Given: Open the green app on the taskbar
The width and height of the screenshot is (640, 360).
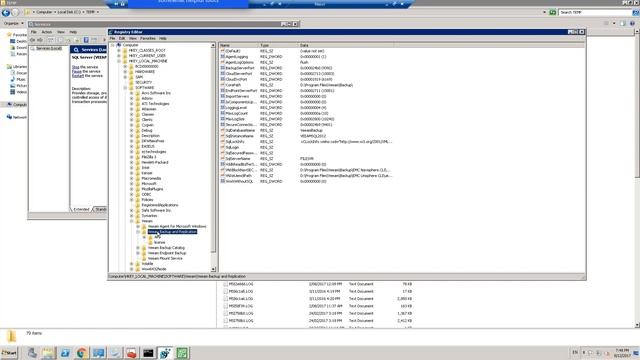Looking at the screenshot, I should pos(182,353).
